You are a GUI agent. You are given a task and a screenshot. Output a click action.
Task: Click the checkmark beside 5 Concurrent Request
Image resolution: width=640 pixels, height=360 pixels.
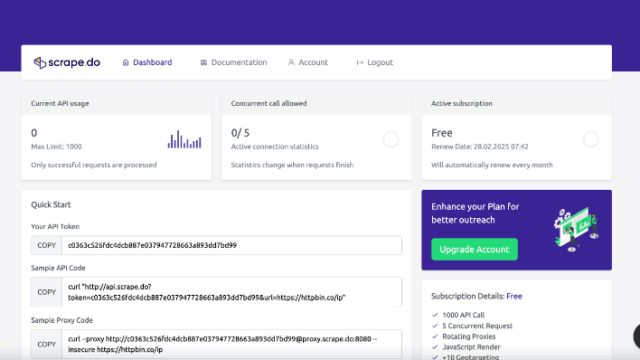435,326
